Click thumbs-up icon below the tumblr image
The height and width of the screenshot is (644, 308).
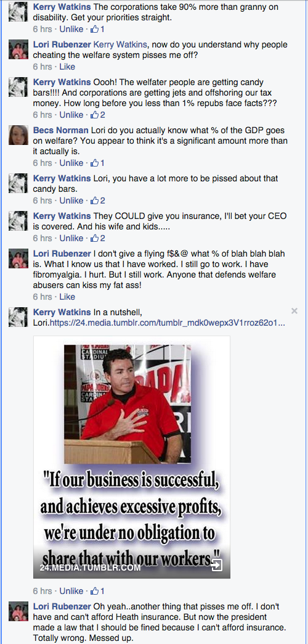(x=95, y=591)
